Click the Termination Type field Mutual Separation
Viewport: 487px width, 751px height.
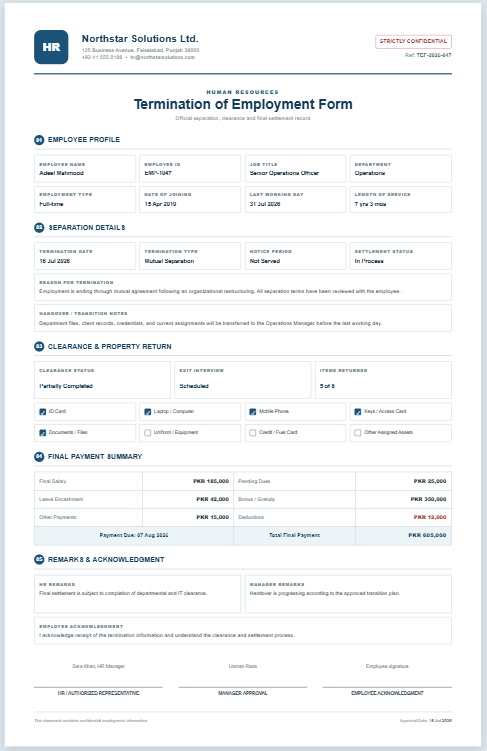pos(190,256)
